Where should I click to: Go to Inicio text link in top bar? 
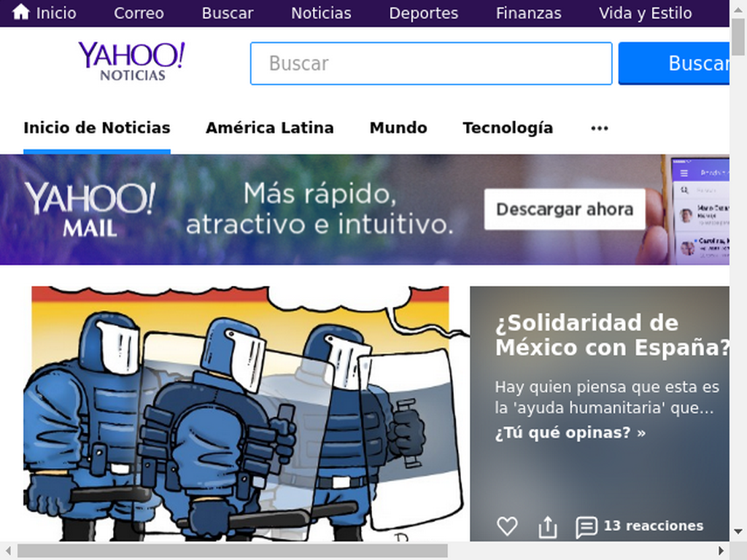(56, 13)
